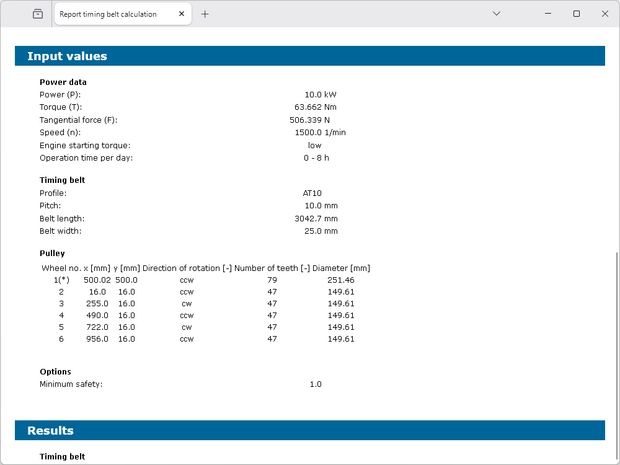Viewport: 620px width, 465px height.
Task: Open the tab actions menu icon
Action: point(37,14)
